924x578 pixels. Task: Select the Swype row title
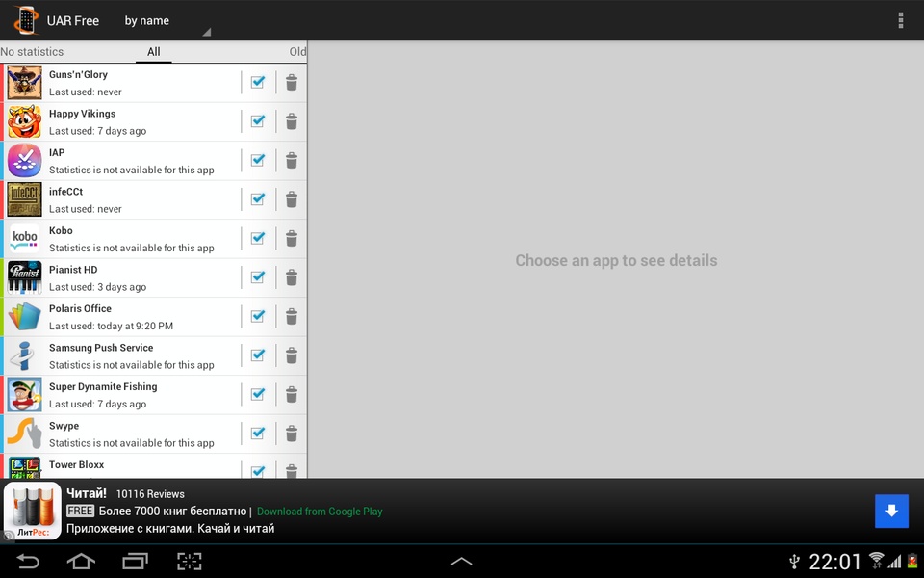64,426
